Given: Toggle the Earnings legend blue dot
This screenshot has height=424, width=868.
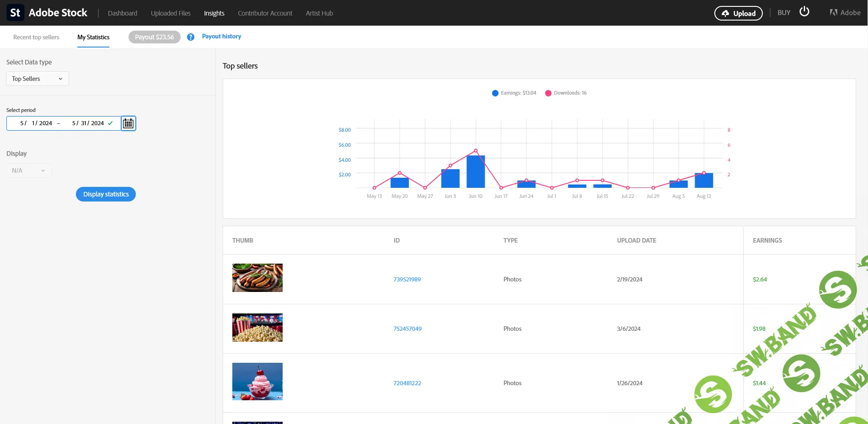Looking at the screenshot, I should coord(495,93).
